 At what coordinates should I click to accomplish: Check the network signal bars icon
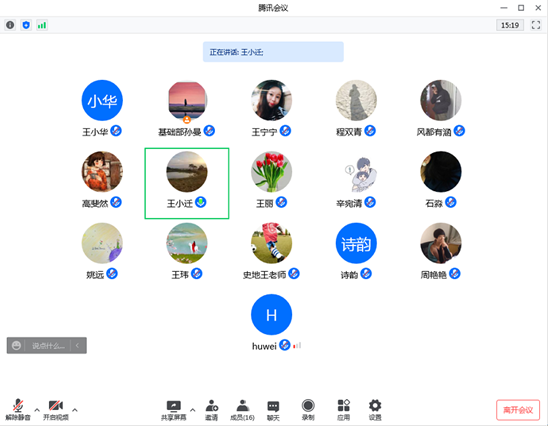pos(42,25)
